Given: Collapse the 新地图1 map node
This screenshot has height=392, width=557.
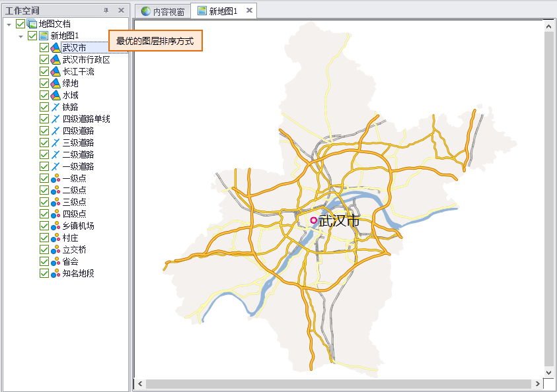Looking at the screenshot, I should (x=20, y=36).
